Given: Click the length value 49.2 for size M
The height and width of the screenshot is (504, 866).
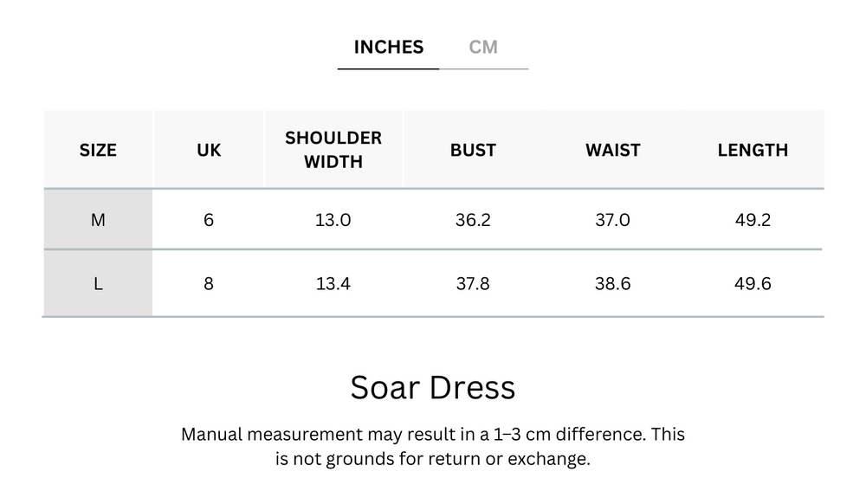Looking at the screenshot, I should pos(752,220).
